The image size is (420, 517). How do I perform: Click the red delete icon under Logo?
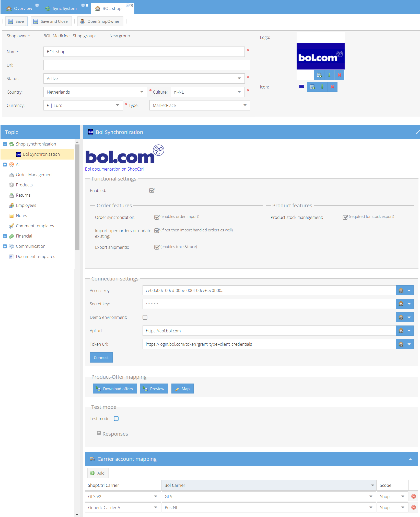[x=339, y=75]
